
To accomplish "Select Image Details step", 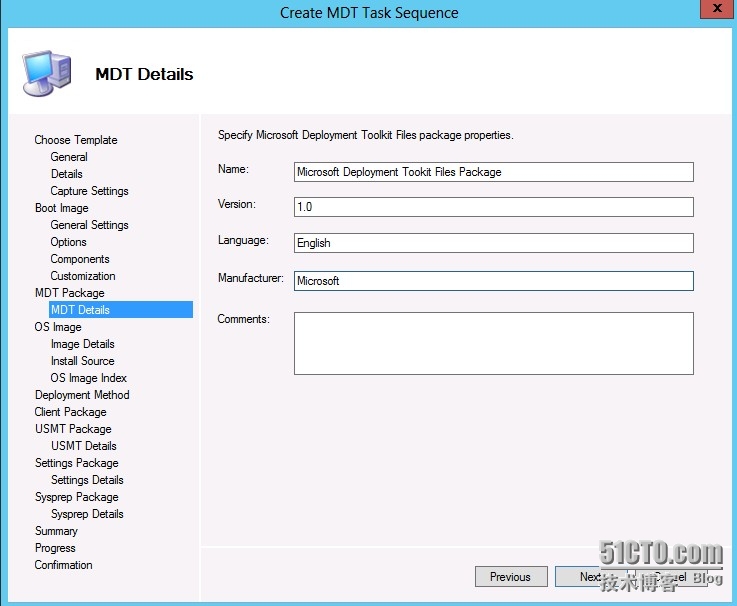I will click(83, 344).
